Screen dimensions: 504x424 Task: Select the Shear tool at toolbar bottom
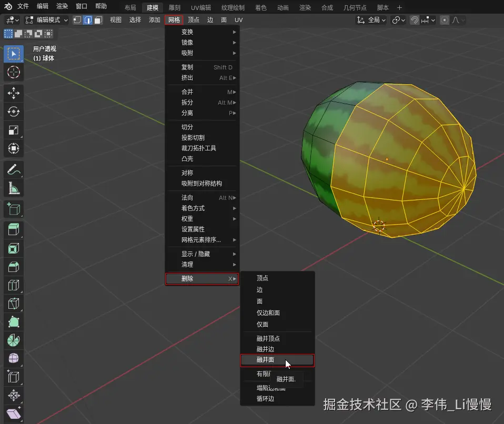tap(14, 413)
